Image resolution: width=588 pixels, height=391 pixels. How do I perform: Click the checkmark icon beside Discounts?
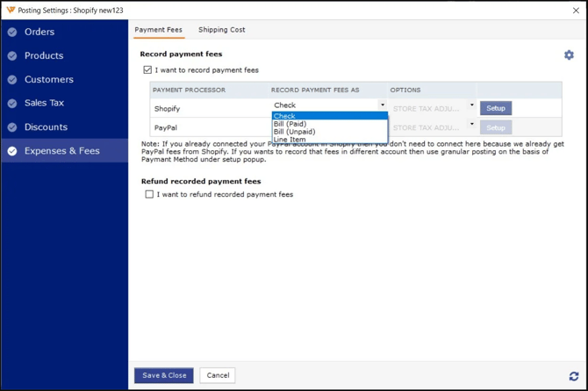pyautogui.click(x=12, y=127)
